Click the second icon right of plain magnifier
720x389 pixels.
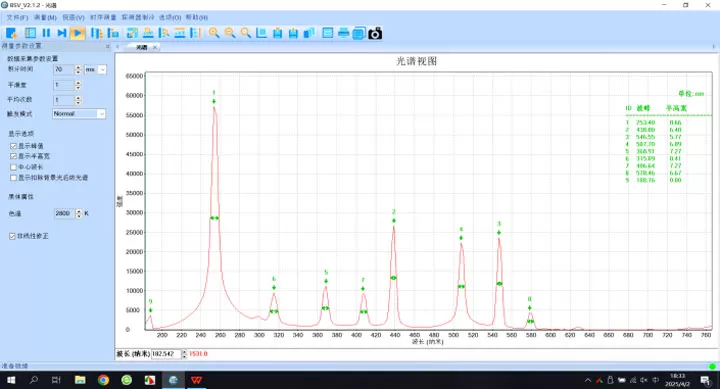coord(277,33)
